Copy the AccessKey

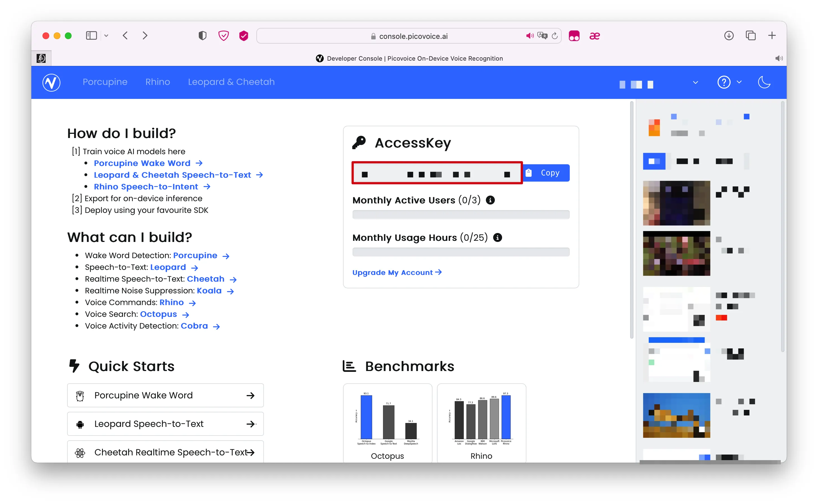(546, 173)
